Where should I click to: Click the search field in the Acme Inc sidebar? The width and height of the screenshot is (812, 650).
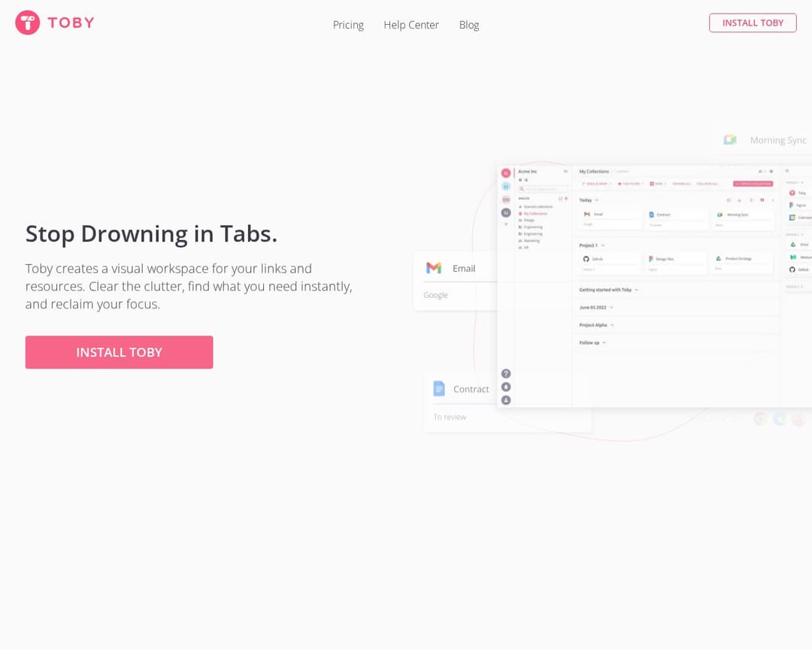543,189
